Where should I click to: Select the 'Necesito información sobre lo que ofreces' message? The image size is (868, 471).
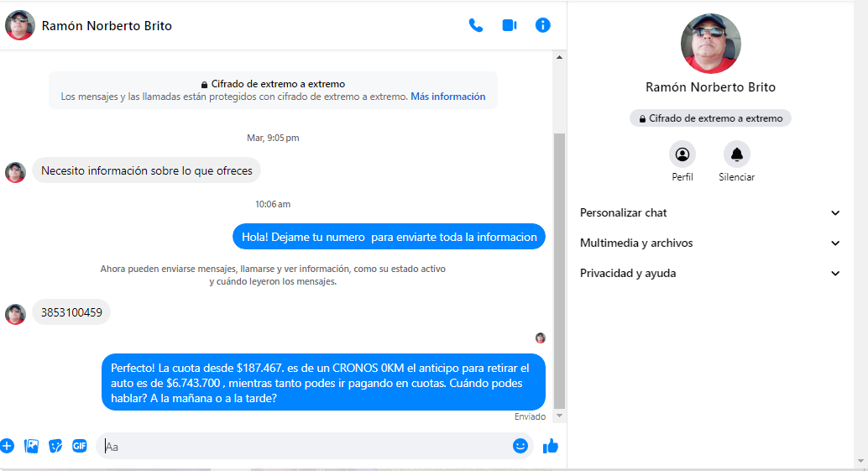(147, 171)
